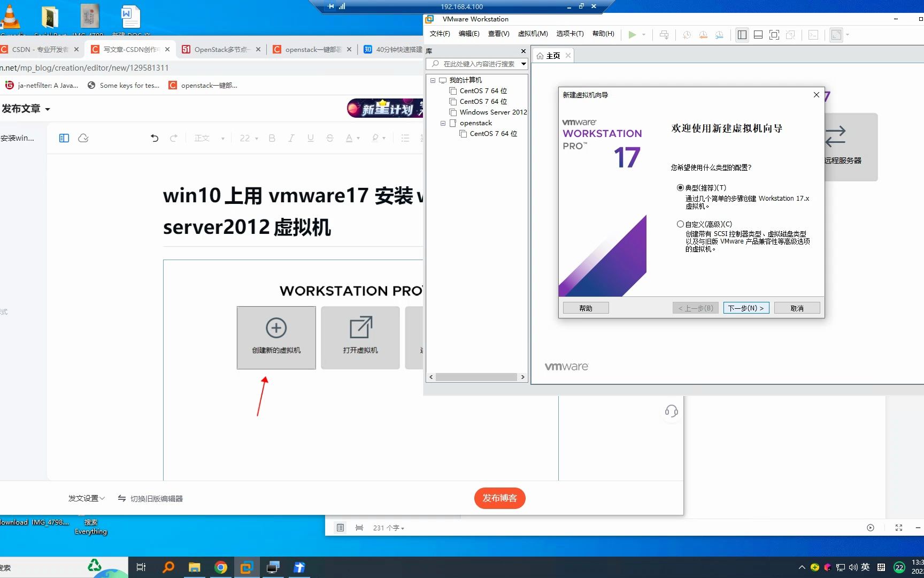924x578 pixels.
Task: Toggle the library sidebar view icon
Action: [x=742, y=35]
